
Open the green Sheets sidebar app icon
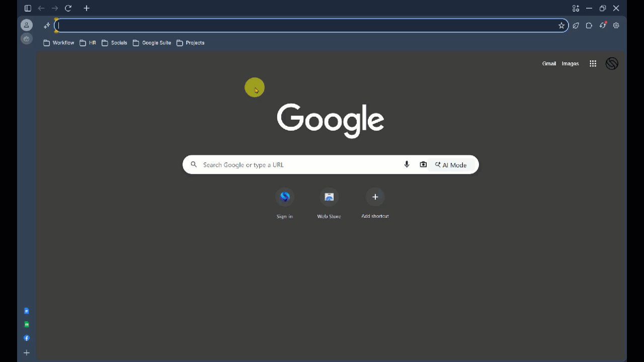pos(27,325)
